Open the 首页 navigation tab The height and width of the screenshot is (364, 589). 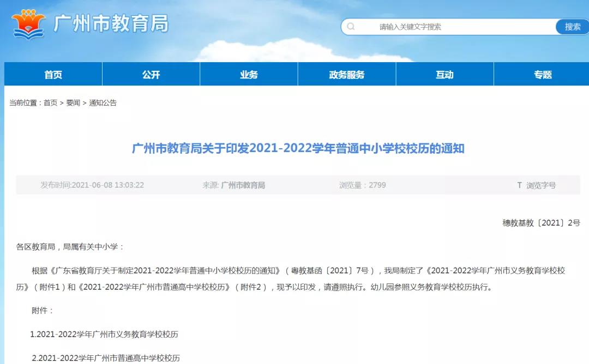coord(53,75)
